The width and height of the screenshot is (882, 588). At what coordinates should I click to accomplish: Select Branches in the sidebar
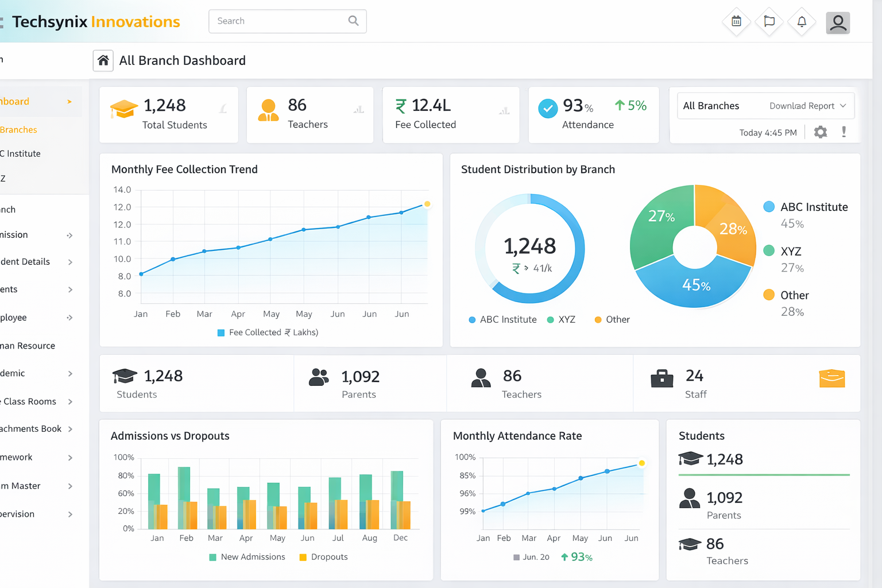(18, 129)
